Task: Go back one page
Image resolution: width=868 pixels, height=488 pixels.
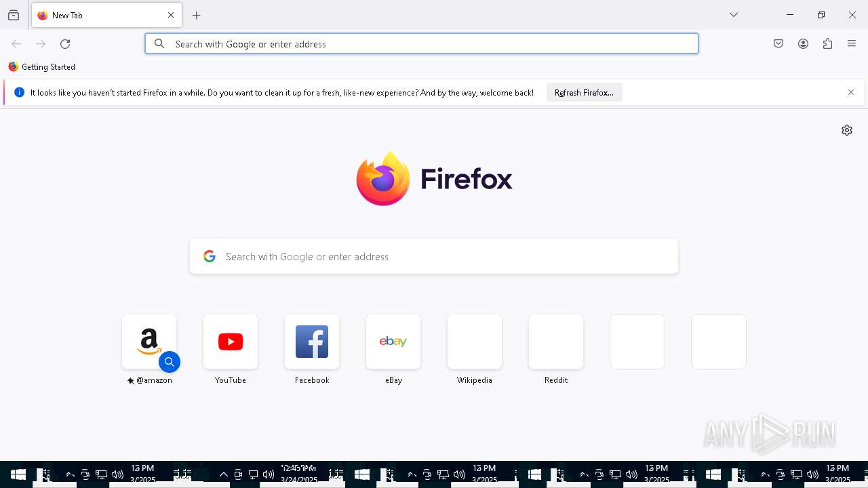Action: point(16,44)
